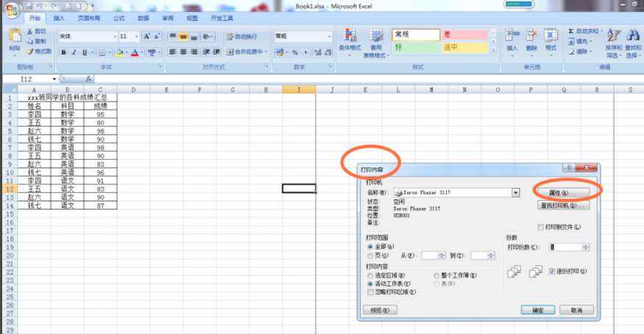Expand the cell styles gallery
Screen dimensions: 644x334
tap(493, 51)
